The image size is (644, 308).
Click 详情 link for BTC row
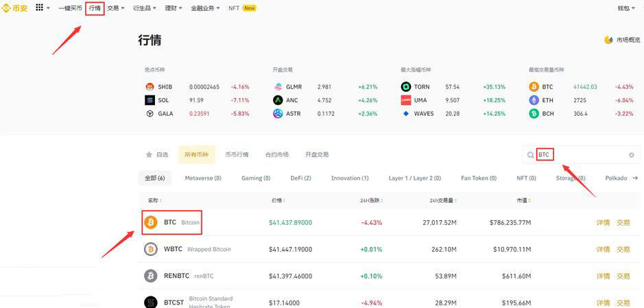[x=603, y=222]
